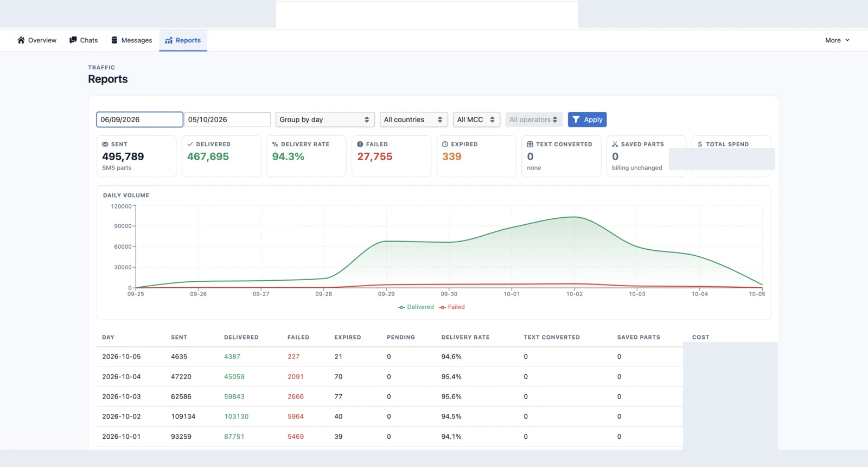Open the All countries dropdown
Viewport: 868px width, 467px height.
click(414, 119)
